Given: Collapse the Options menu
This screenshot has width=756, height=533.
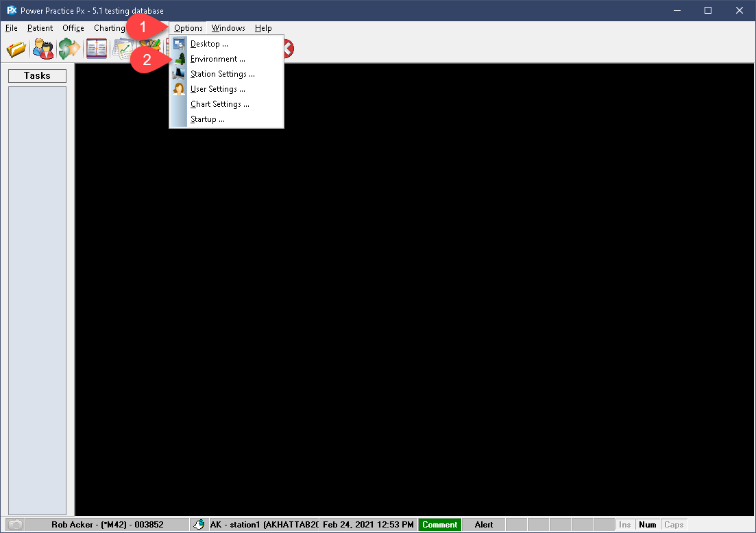Looking at the screenshot, I should [188, 28].
